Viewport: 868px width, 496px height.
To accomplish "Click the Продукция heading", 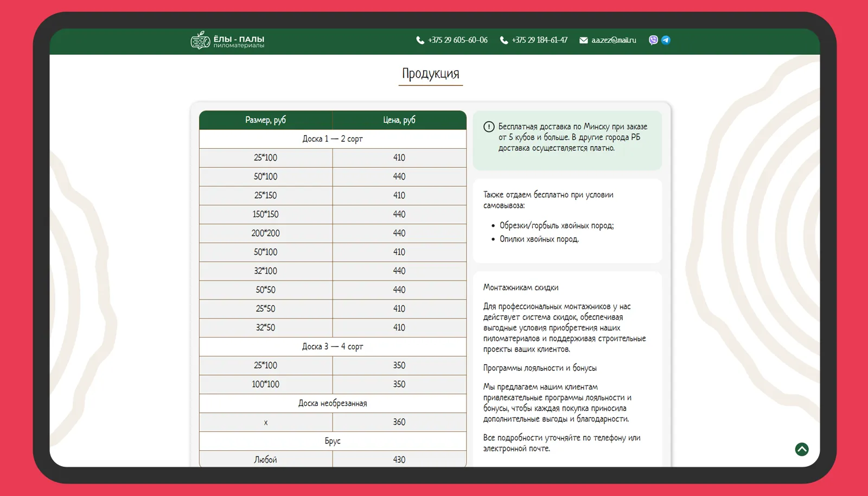I will (431, 73).
